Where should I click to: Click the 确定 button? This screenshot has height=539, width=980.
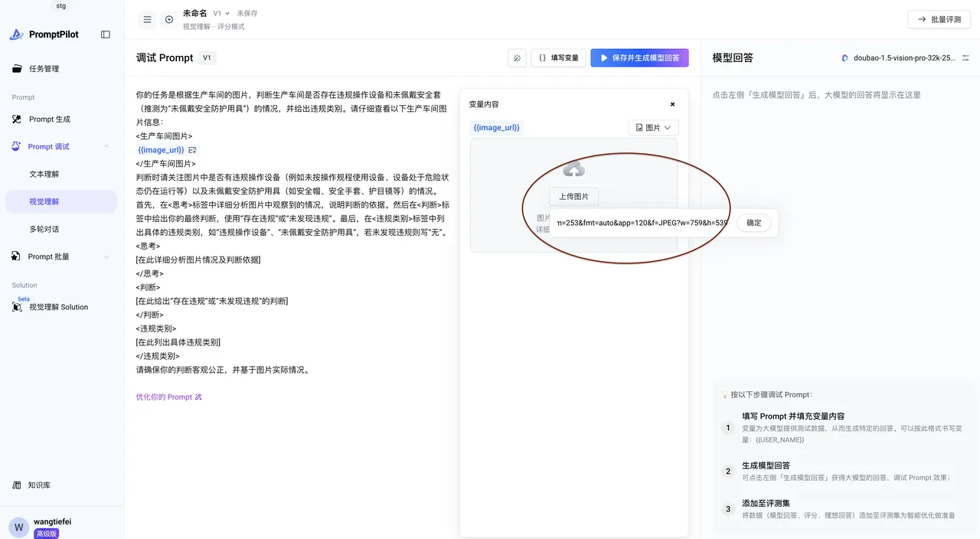(754, 223)
